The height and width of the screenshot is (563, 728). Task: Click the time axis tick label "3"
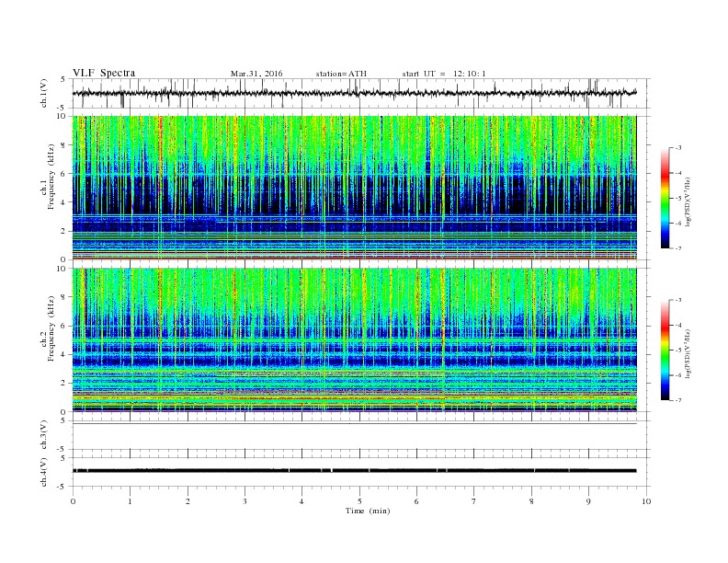(245, 501)
